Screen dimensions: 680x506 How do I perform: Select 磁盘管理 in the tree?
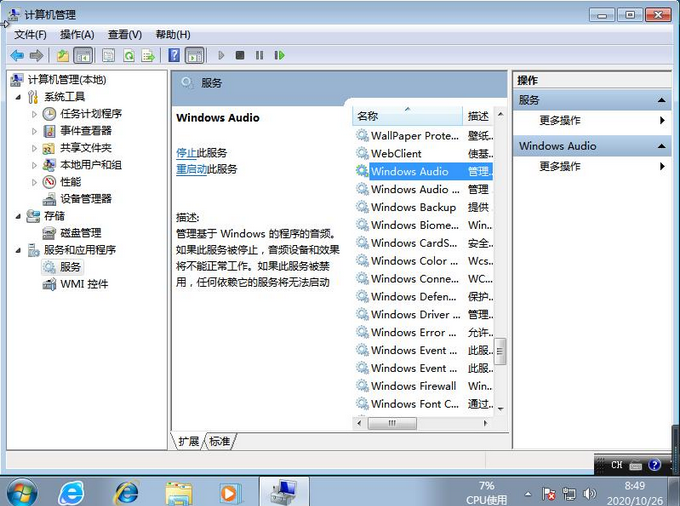pyautogui.click(x=81, y=233)
